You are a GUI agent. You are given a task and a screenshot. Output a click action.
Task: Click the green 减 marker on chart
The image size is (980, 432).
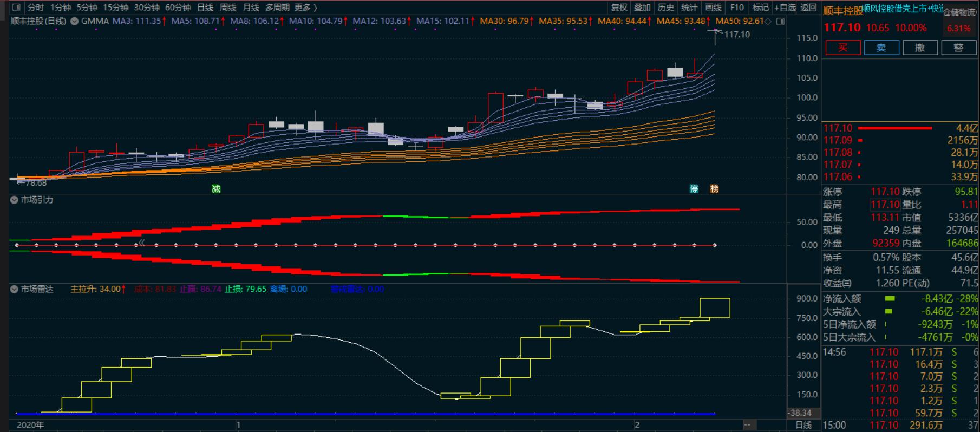pos(216,189)
